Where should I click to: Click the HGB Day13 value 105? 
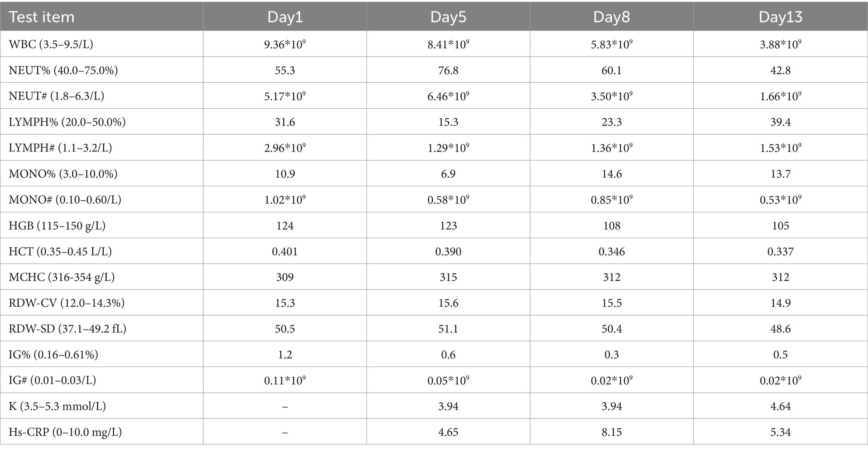780,226
